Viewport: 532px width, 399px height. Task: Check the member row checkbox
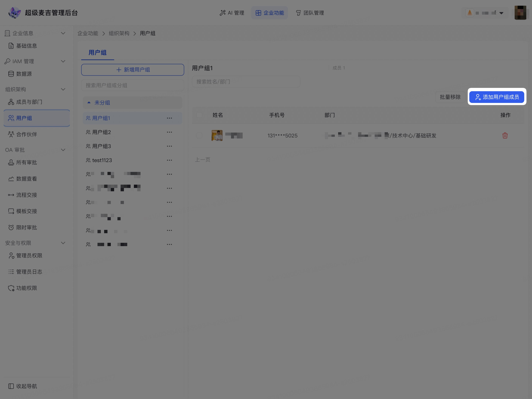tap(199, 135)
